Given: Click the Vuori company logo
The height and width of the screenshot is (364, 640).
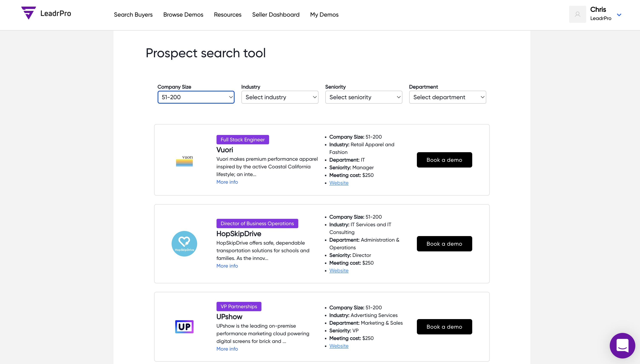Looking at the screenshot, I should (x=185, y=161).
